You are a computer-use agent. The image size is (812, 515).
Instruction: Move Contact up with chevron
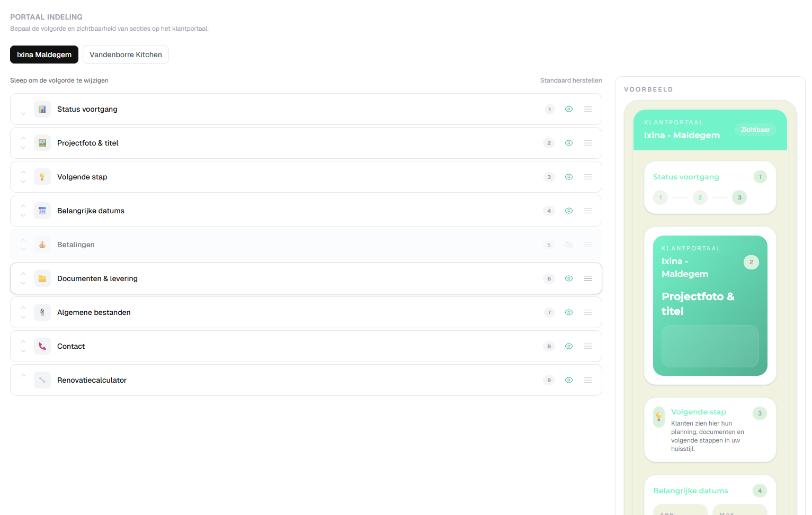click(23, 341)
